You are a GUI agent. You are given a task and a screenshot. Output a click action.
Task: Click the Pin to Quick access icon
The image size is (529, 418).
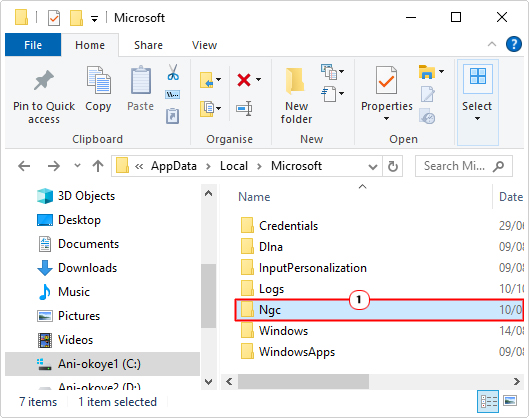[44, 80]
